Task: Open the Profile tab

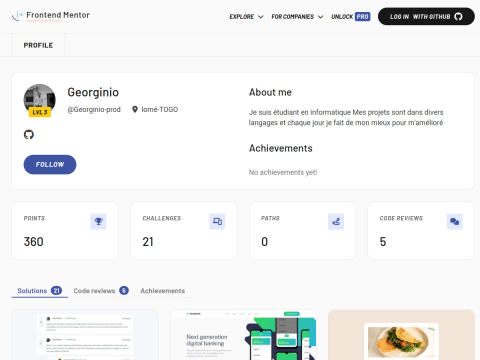Action: coord(38,45)
